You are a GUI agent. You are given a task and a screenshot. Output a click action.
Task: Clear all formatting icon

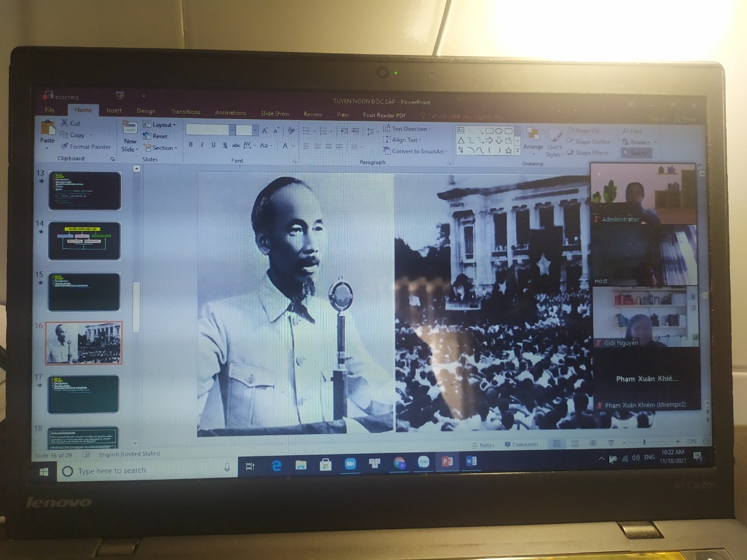tap(291, 130)
